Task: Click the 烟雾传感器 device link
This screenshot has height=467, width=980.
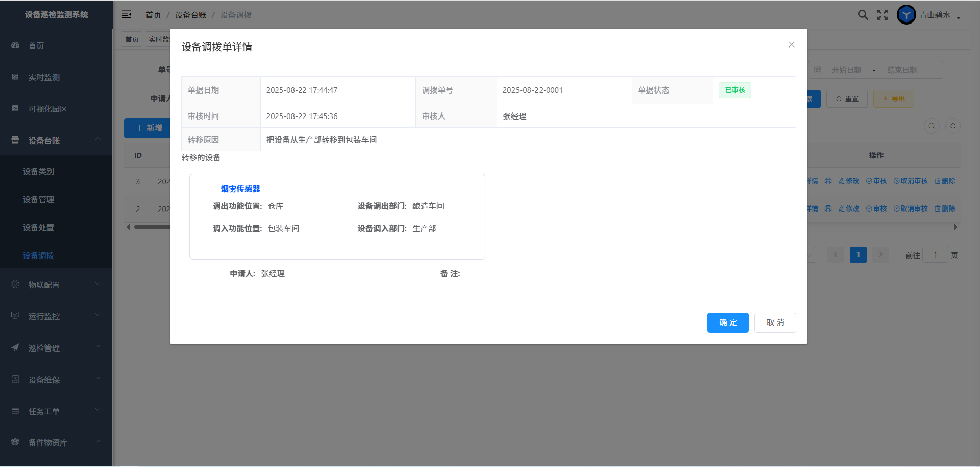Action: point(240,189)
